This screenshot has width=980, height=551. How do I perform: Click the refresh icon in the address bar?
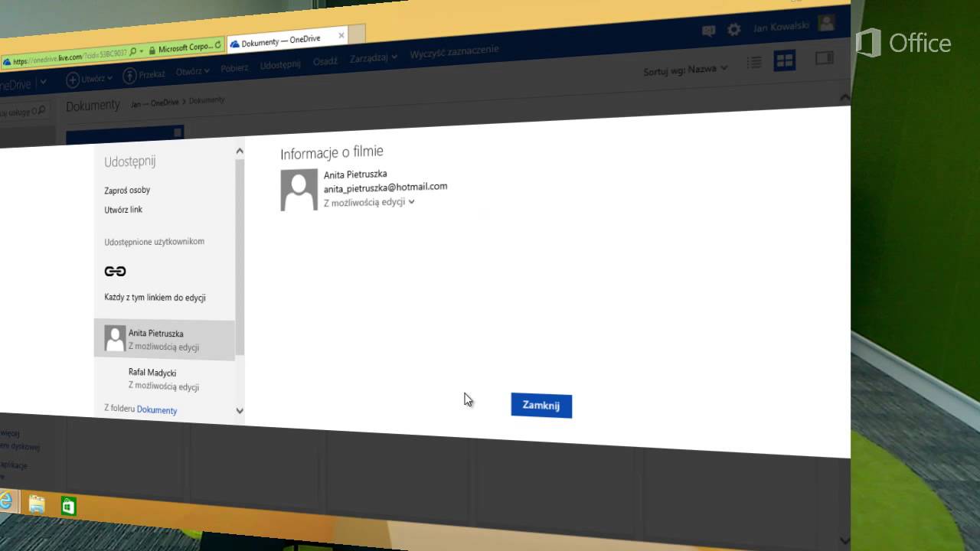pos(218,46)
